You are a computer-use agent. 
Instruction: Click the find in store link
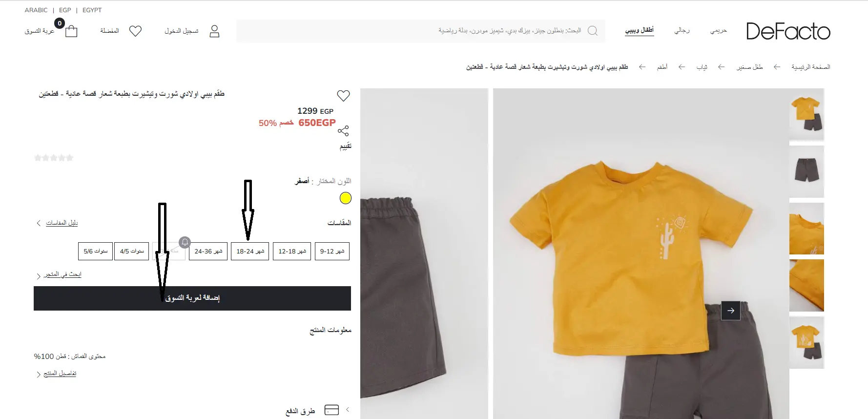(59, 275)
